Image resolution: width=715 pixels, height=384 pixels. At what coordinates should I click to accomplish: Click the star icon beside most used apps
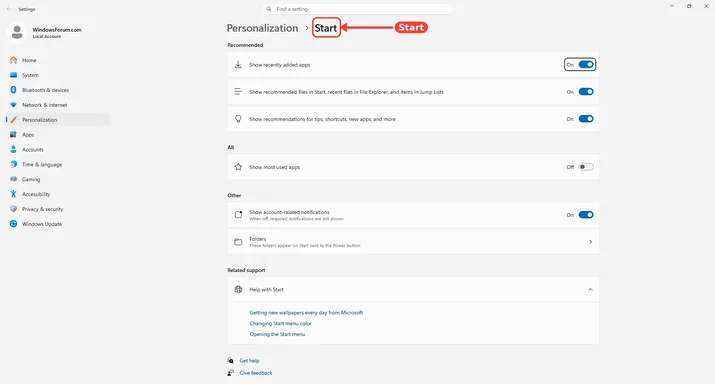238,167
